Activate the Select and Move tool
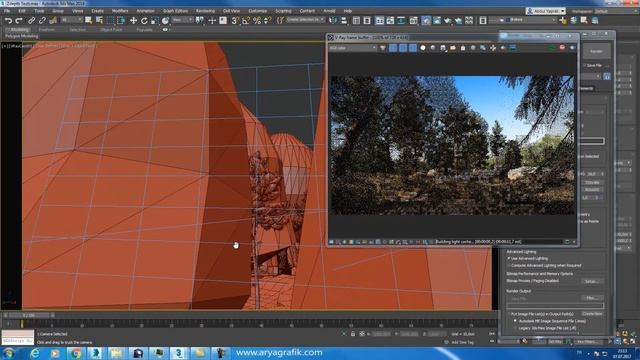The width and height of the screenshot is (640, 360). (133, 20)
